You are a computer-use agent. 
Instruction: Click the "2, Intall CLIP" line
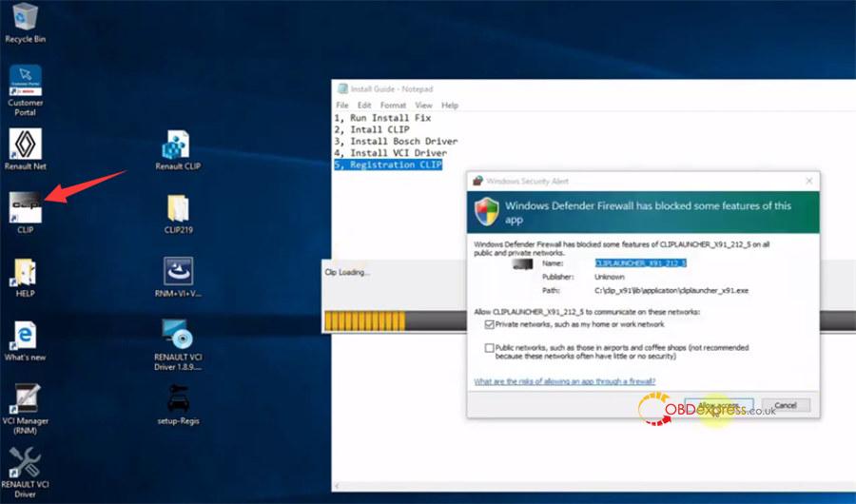(x=372, y=129)
